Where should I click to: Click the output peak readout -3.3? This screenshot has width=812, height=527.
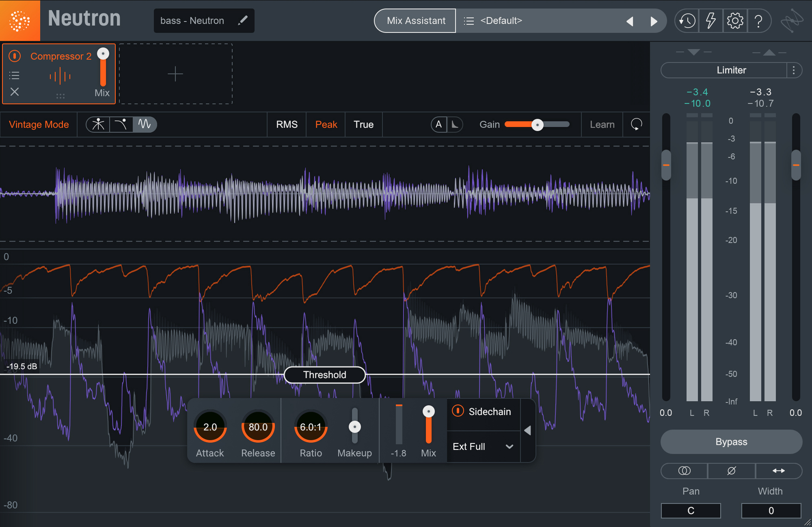click(x=761, y=92)
